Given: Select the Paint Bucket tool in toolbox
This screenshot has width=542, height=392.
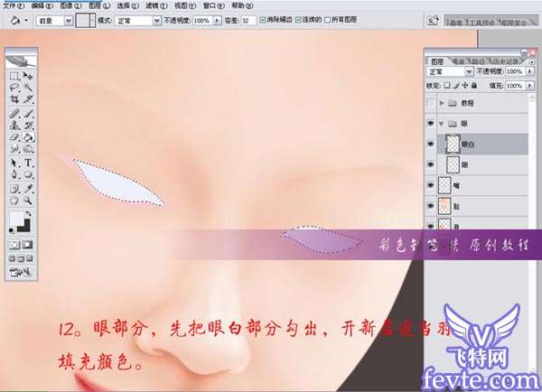Looking at the screenshot, I should 28,137.
